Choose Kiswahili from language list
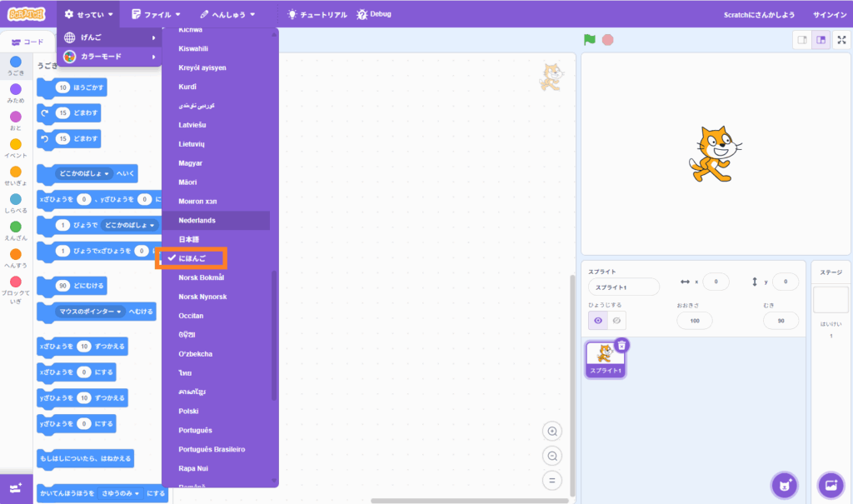853x504 pixels. [216, 48]
